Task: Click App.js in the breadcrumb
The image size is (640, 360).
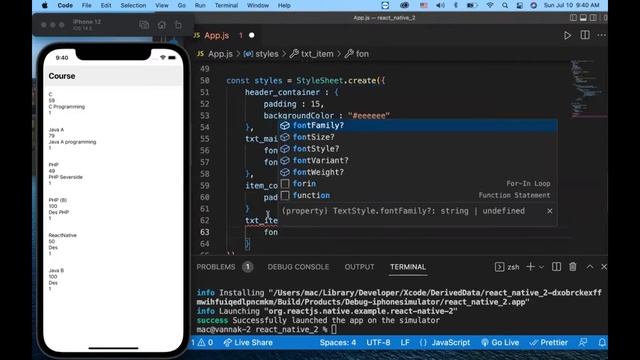Action: tap(220, 54)
